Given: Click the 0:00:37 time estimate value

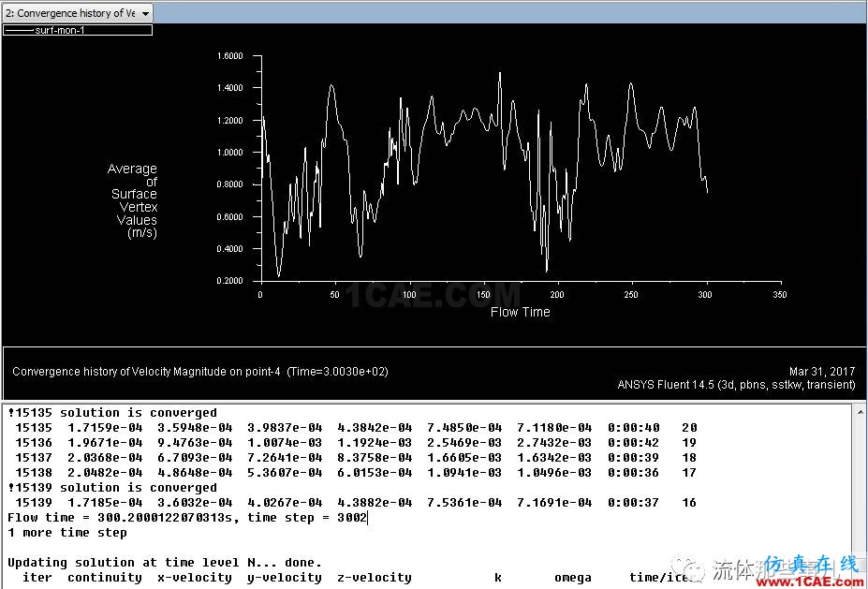Looking at the screenshot, I should click(x=633, y=503).
